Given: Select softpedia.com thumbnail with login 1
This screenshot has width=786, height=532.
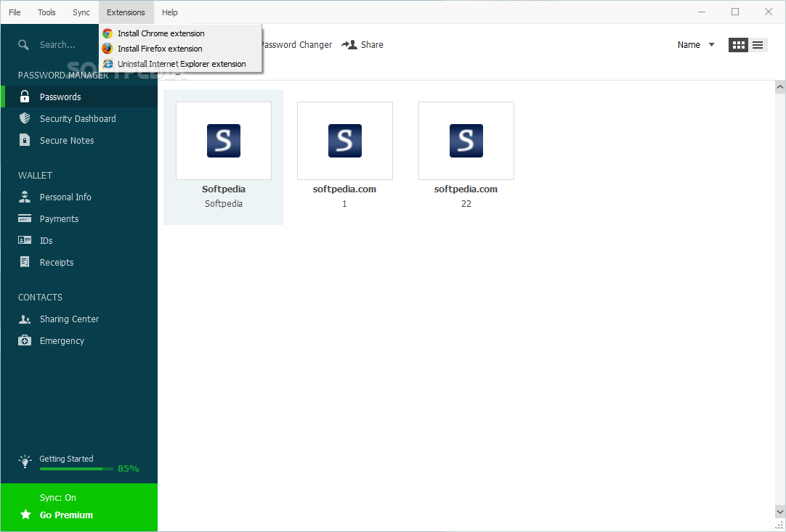Looking at the screenshot, I should [345, 141].
